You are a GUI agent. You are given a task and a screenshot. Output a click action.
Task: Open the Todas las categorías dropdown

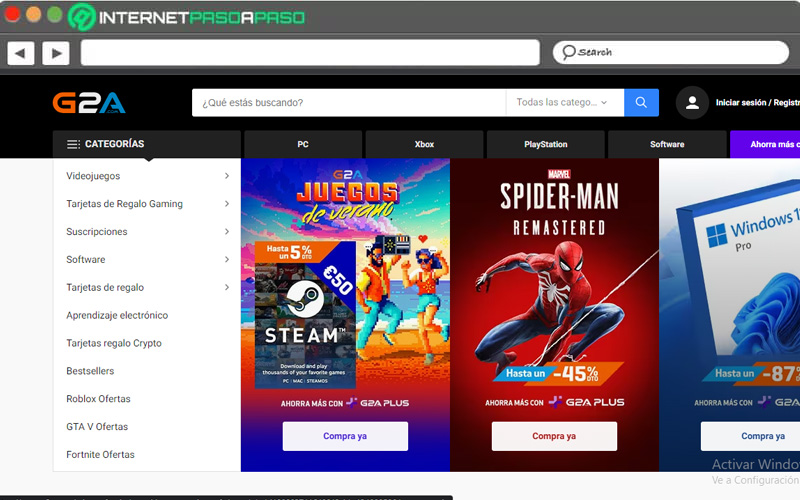565,103
